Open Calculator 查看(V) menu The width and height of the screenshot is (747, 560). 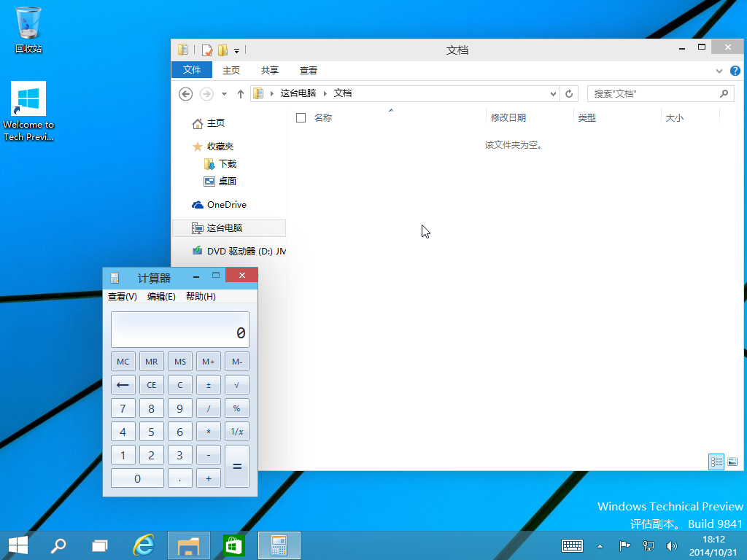pyautogui.click(x=123, y=297)
